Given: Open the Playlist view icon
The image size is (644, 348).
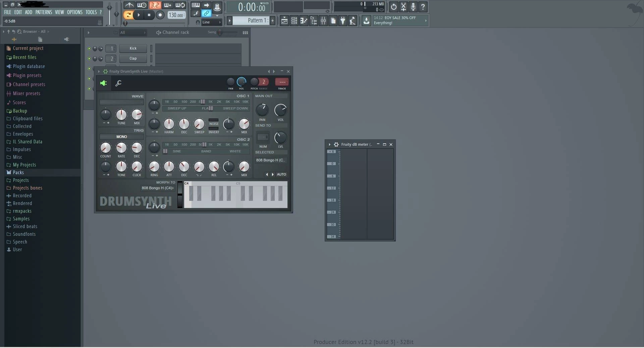Looking at the screenshot, I should click(284, 21).
